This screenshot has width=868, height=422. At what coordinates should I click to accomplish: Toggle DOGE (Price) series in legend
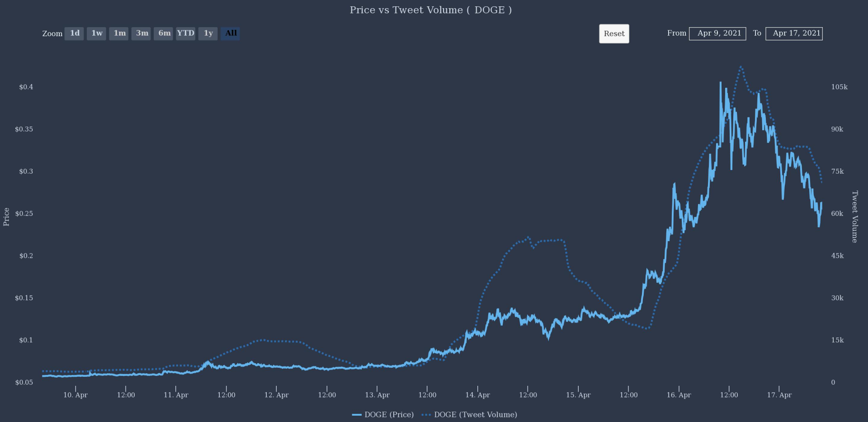[383, 415]
